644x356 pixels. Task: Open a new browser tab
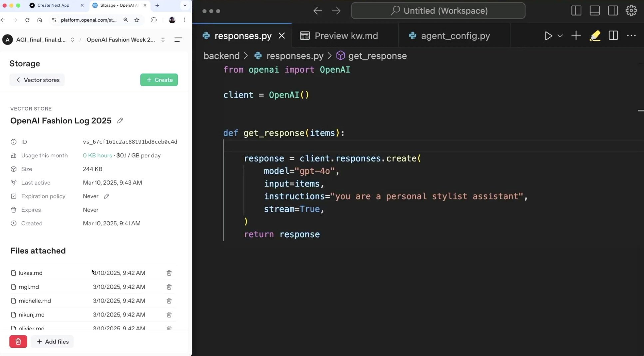click(x=157, y=5)
